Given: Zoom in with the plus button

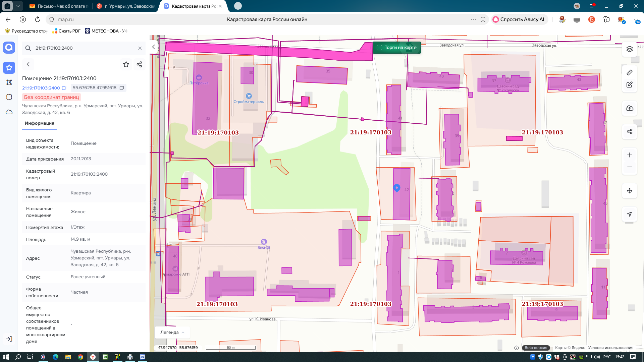Looking at the screenshot, I should pyautogui.click(x=629, y=155).
